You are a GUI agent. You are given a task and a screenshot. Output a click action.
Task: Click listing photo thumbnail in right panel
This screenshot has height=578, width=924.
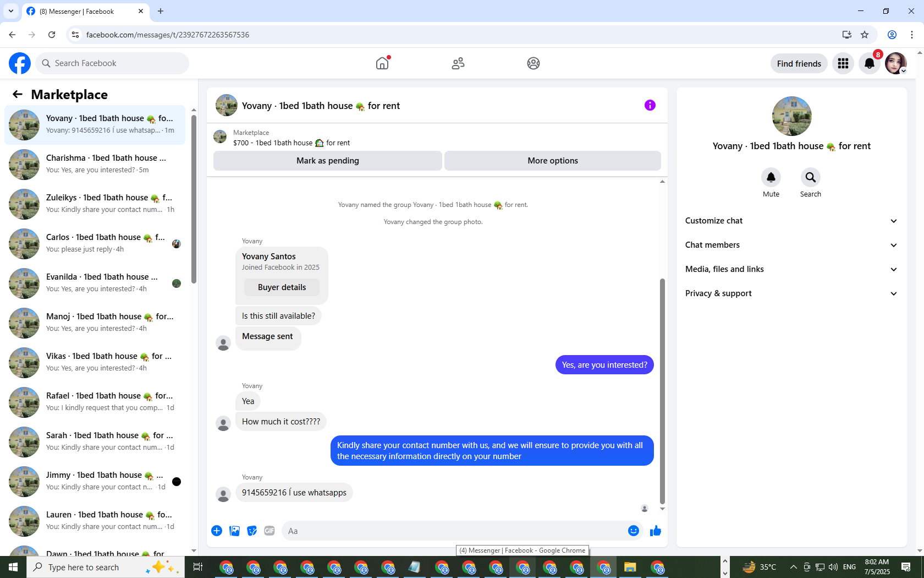click(791, 116)
